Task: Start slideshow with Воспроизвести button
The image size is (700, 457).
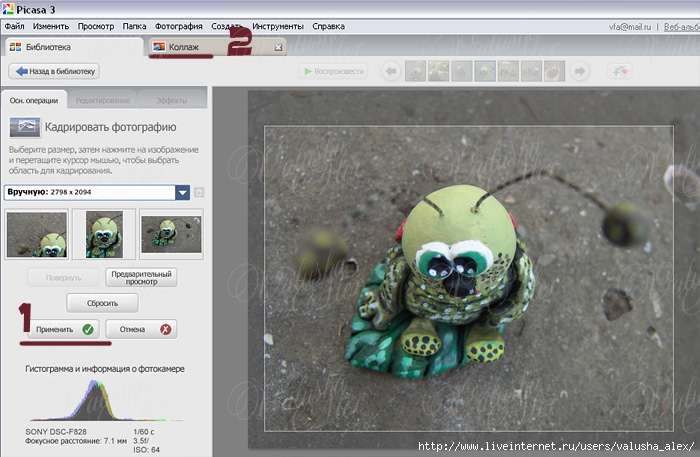Action: tap(333, 71)
